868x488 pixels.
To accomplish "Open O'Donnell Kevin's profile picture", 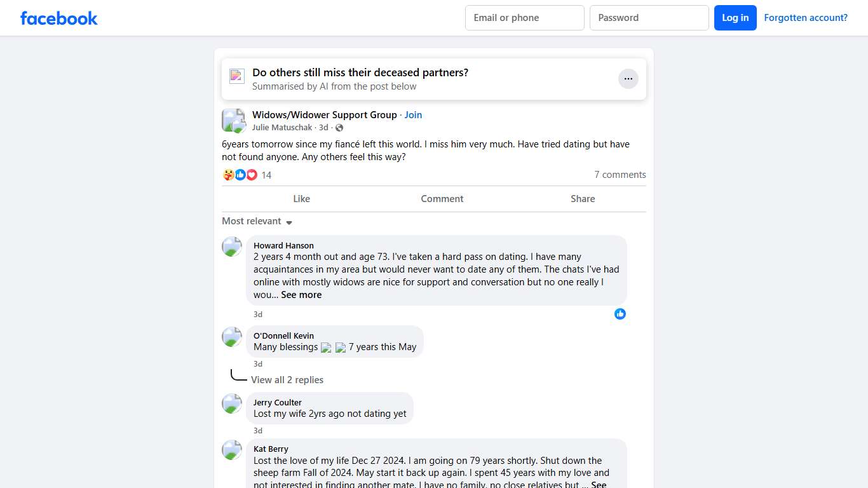I will [232, 337].
